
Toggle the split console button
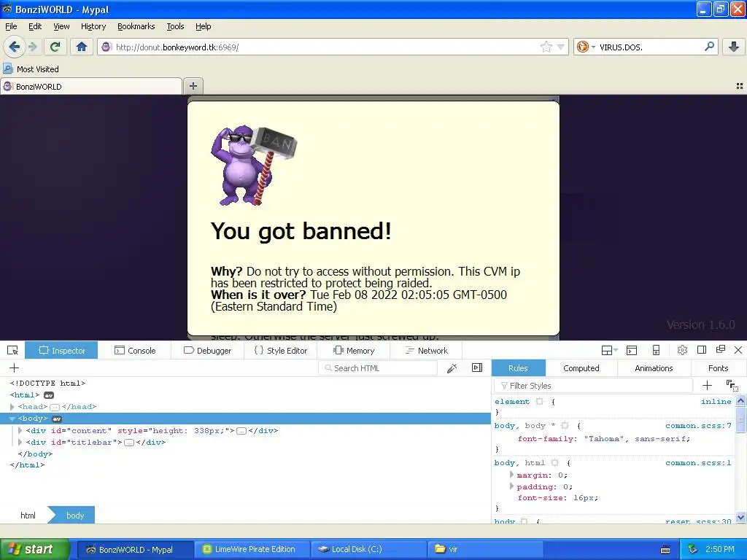point(632,351)
